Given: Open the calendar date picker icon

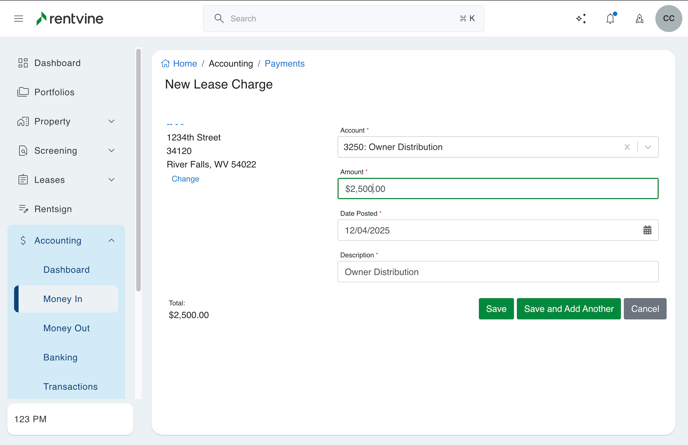Looking at the screenshot, I should tap(647, 230).
